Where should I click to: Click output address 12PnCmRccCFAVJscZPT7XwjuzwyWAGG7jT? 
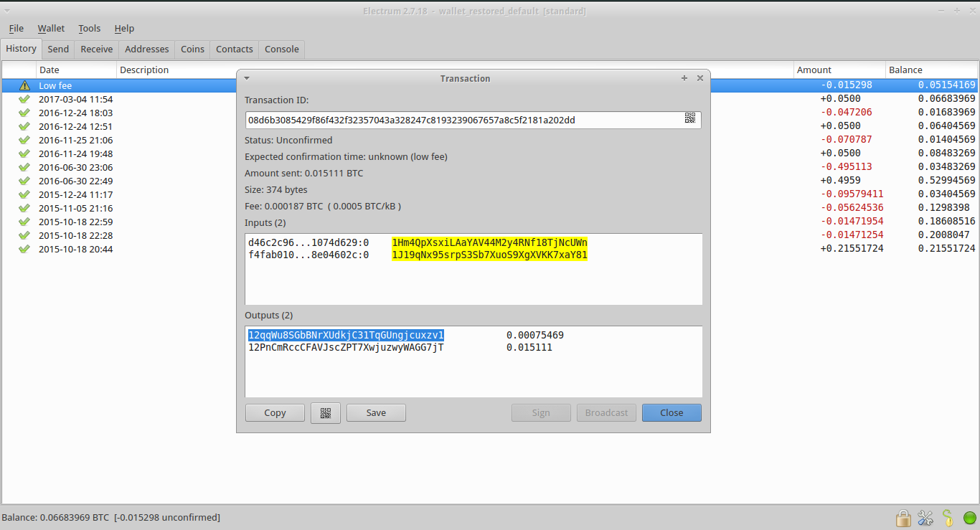pos(346,347)
